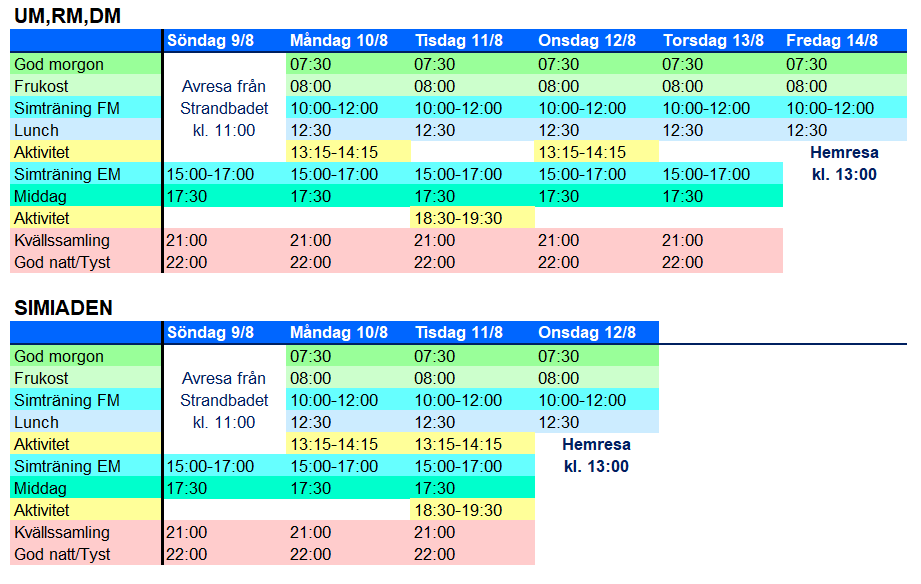921x584 pixels.
Task: Click Torsdag 15:00-17:00 Simträning EM cell
Action: [706, 174]
